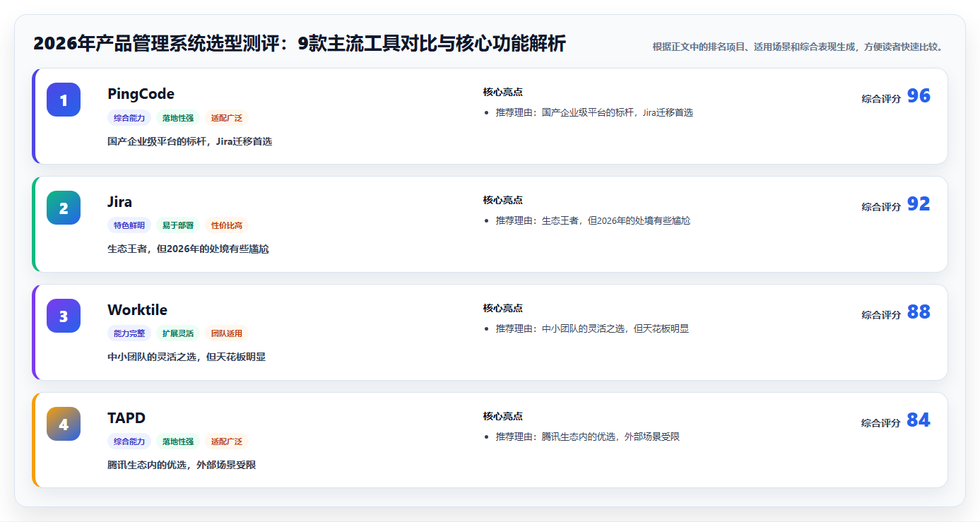980x522 pixels.
Task: Click 综合评分 label beside score 84
Action: (x=881, y=423)
